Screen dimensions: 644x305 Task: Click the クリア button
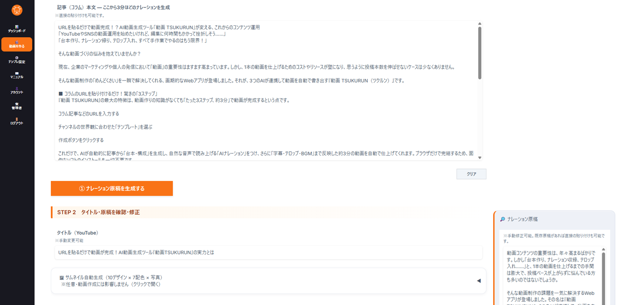(x=471, y=174)
